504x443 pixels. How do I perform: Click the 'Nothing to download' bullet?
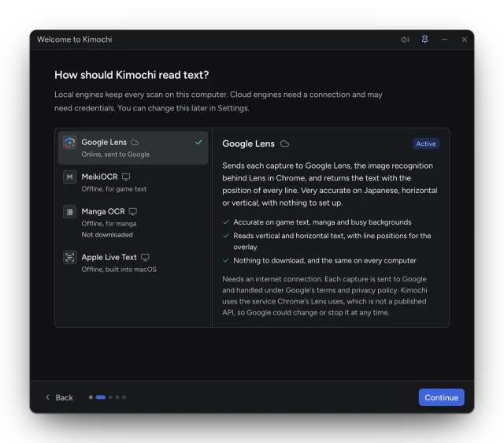pyautogui.click(x=324, y=261)
